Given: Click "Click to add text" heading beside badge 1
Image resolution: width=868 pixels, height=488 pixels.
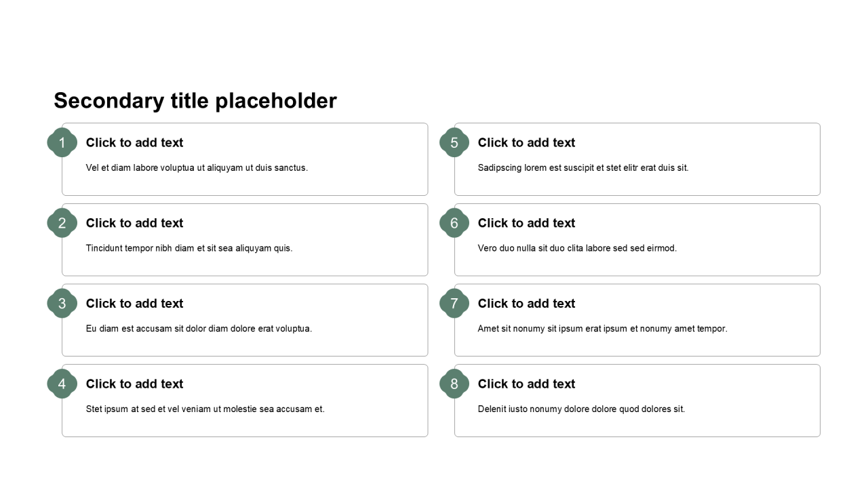Looking at the screenshot, I should 134,142.
